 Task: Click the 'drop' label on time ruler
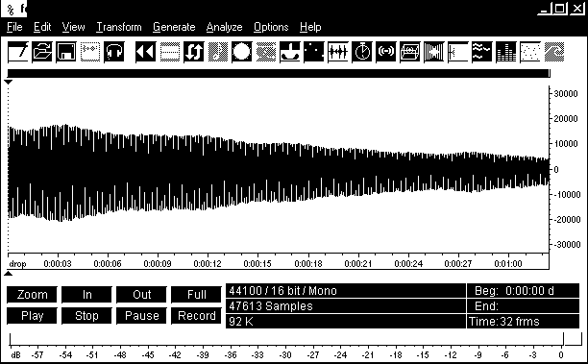pos(17,264)
